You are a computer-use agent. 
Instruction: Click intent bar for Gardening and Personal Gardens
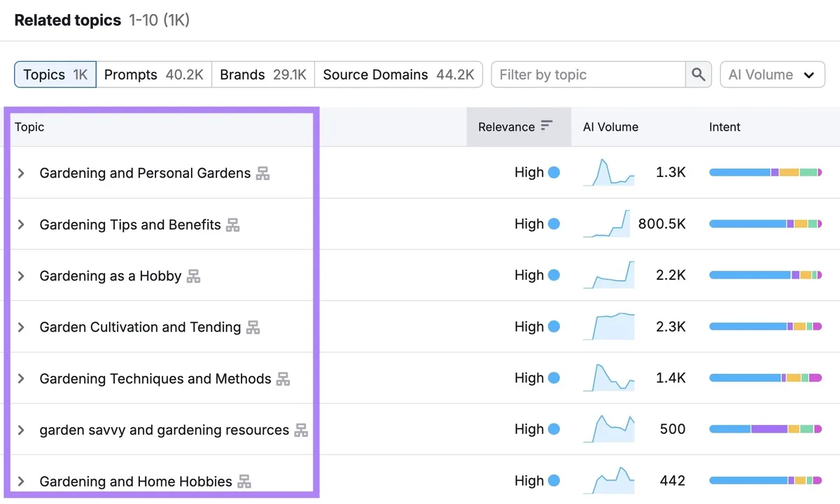766,172
